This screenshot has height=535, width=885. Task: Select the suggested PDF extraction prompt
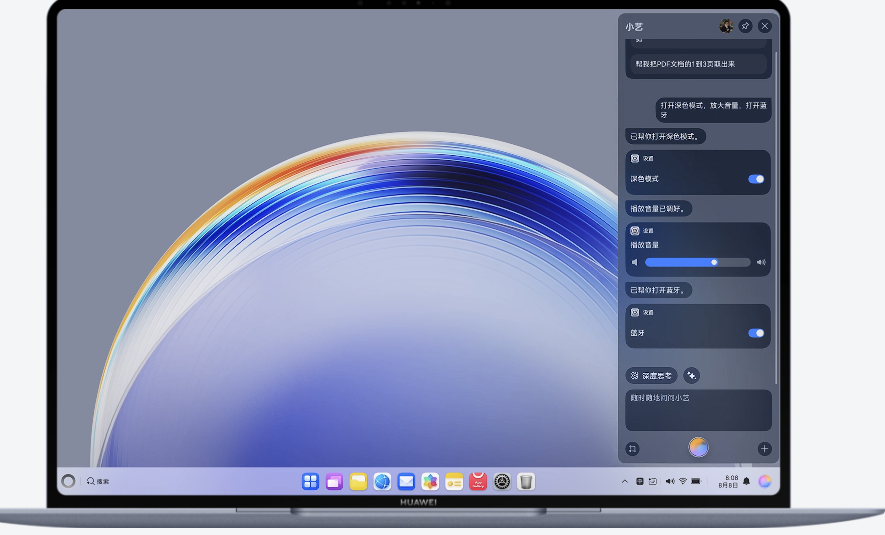coord(698,64)
